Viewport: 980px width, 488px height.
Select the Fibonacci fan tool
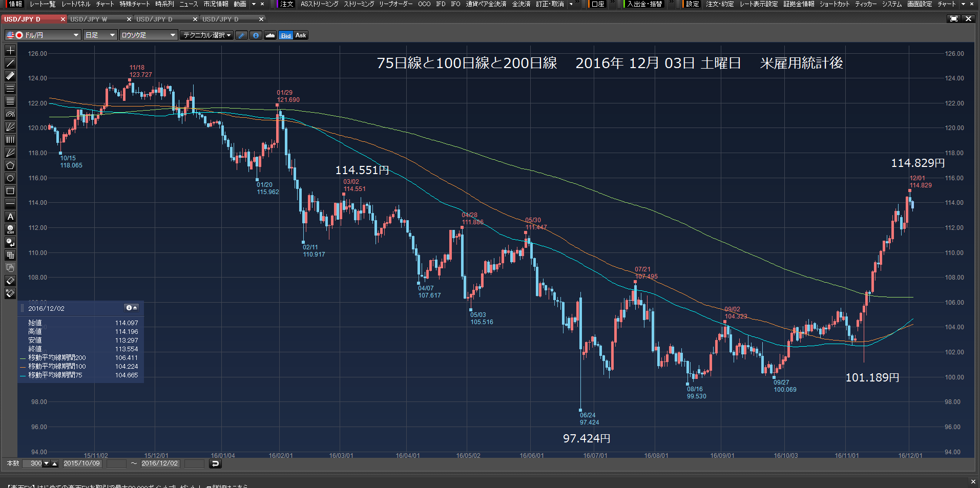[10, 127]
